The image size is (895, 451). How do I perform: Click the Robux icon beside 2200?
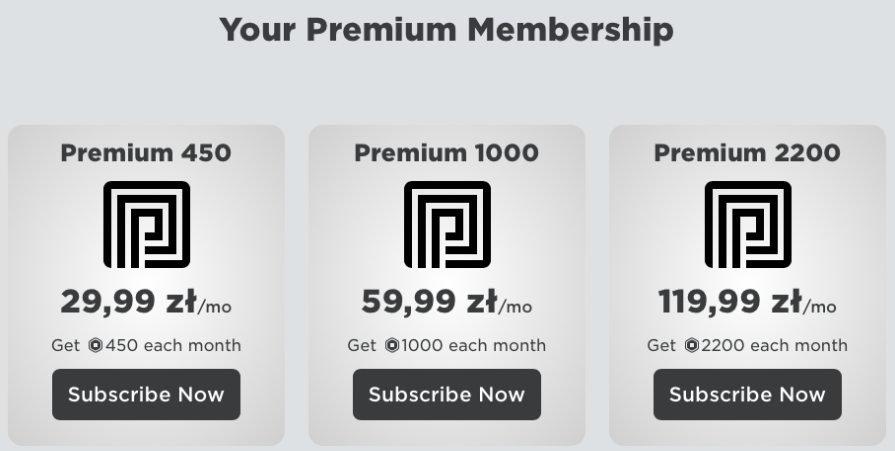point(691,345)
